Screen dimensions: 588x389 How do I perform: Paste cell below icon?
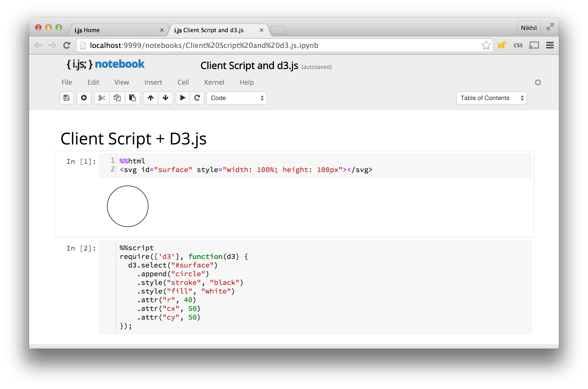(132, 98)
